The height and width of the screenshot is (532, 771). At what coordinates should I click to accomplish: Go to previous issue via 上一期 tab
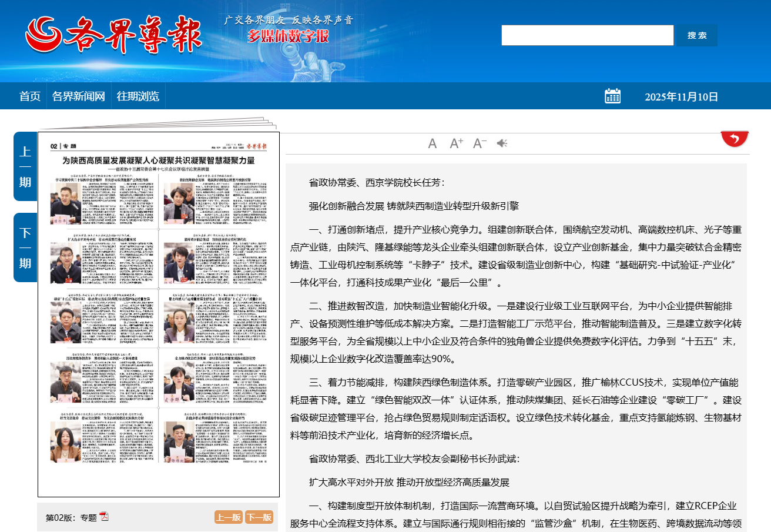(x=25, y=166)
